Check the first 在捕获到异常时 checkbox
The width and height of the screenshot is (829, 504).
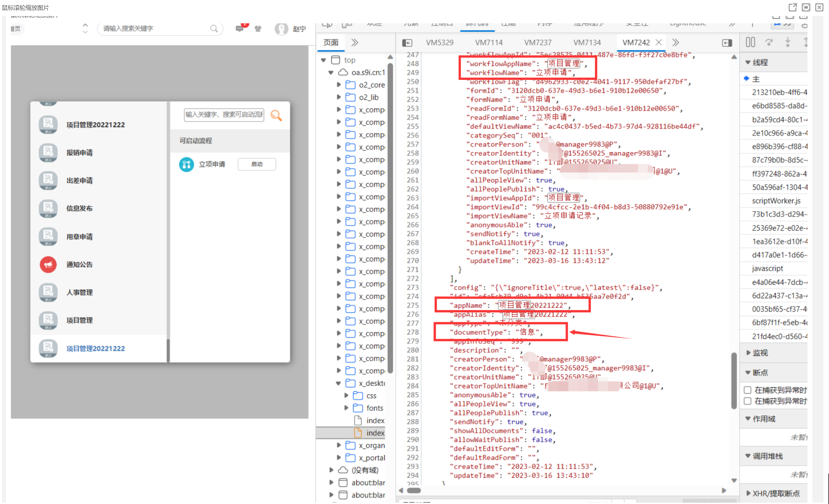coord(748,390)
